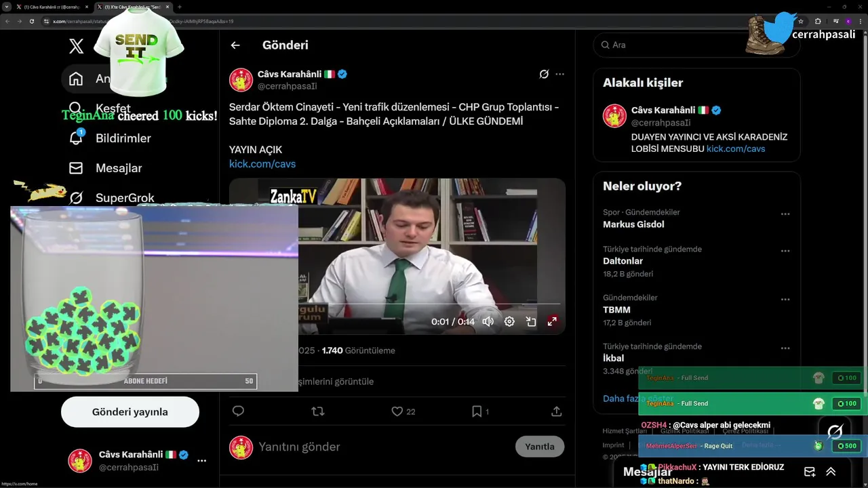Open more options for TBMM trend
The height and width of the screenshot is (488, 868).
(785, 300)
